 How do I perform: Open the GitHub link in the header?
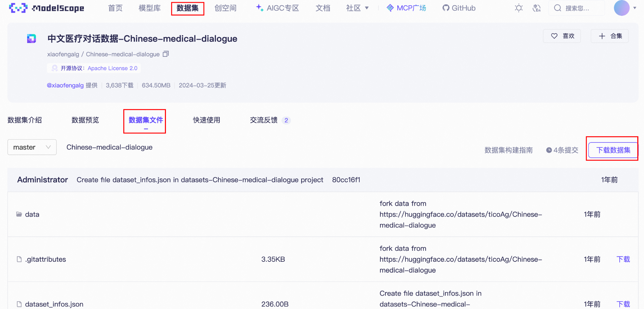459,8
